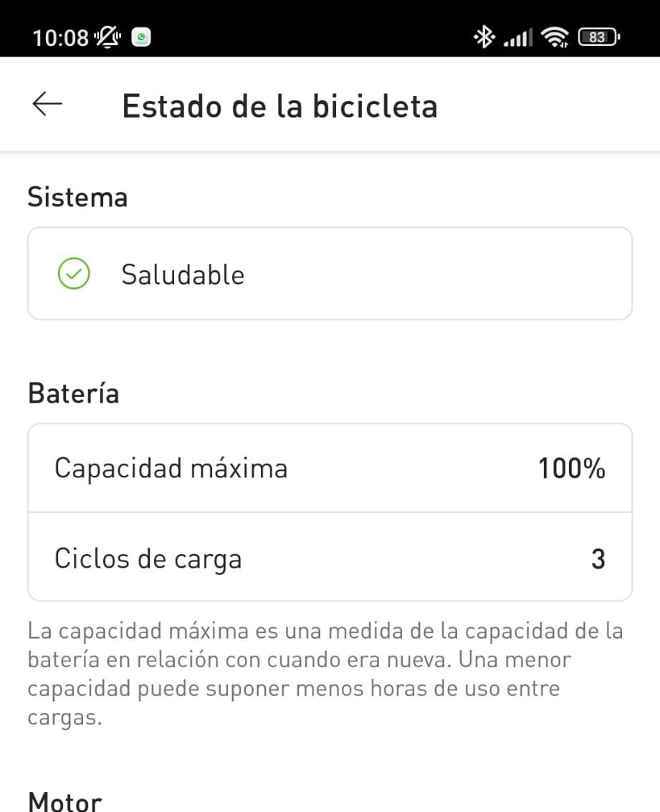Tap the 100% maximum capacity value
This screenshot has width=660, height=812.
[x=572, y=469]
